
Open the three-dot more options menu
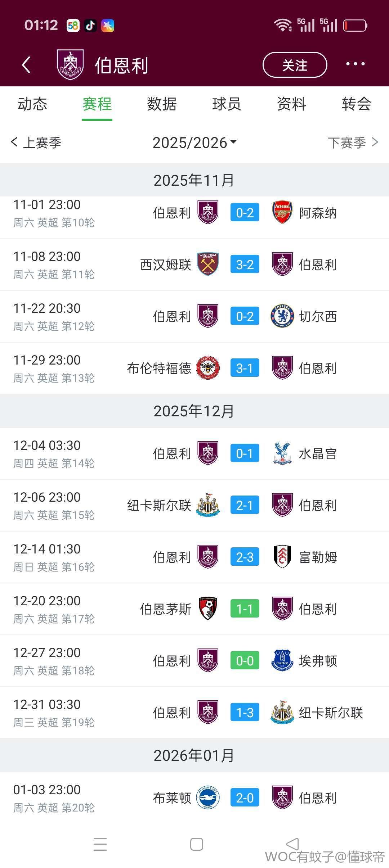355,64
